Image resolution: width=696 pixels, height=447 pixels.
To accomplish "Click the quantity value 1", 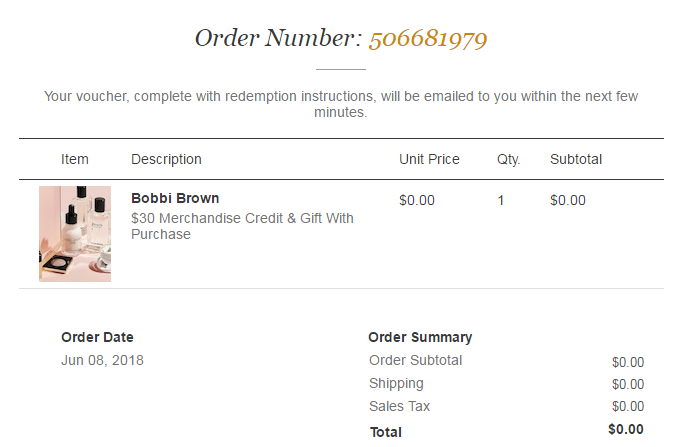I will pyautogui.click(x=501, y=200).
